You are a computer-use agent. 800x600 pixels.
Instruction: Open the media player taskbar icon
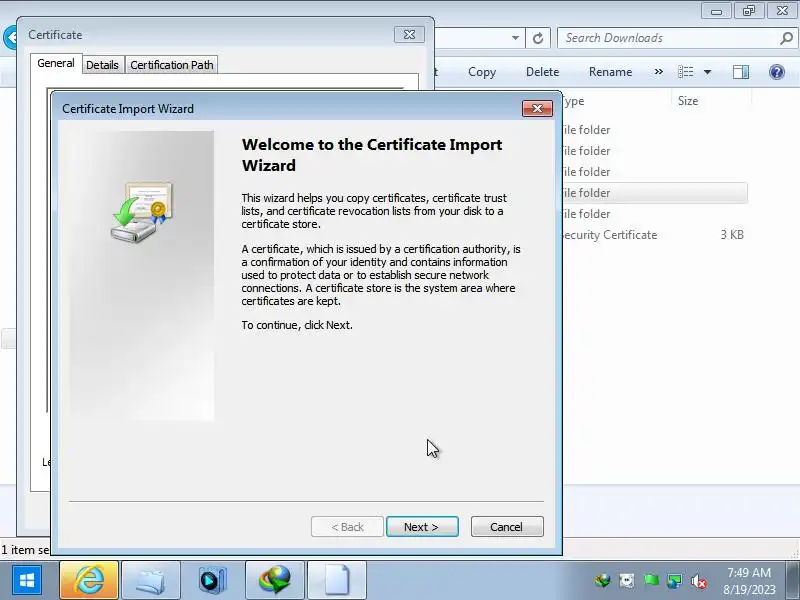[213, 580]
